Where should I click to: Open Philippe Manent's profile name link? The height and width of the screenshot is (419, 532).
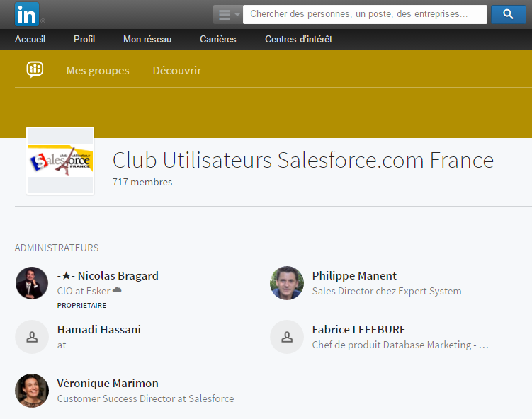[354, 275]
